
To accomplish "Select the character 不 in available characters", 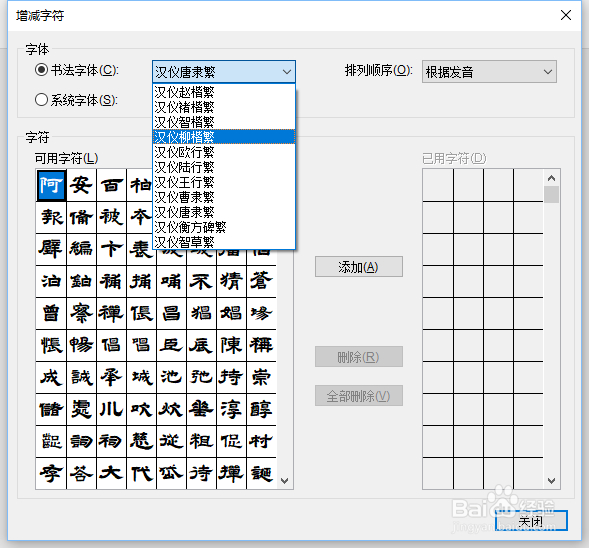I will pos(201,281).
